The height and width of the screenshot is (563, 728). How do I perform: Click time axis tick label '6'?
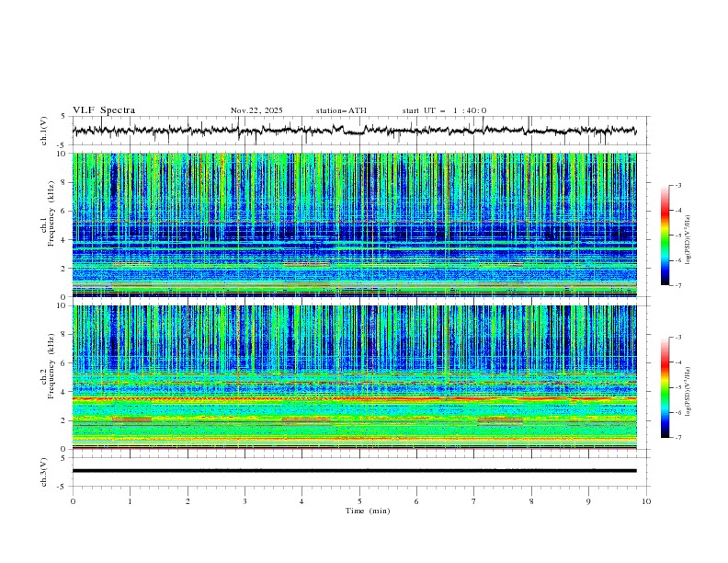pos(416,501)
